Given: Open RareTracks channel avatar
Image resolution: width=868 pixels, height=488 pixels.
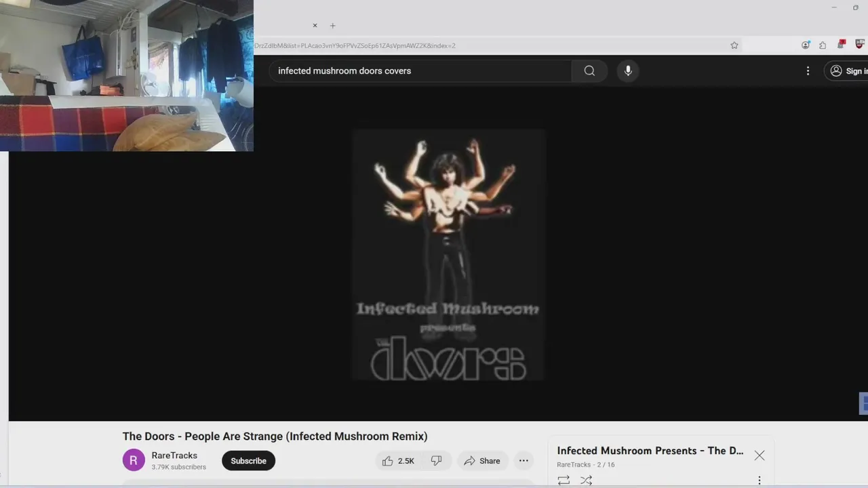Looking at the screenshot, I should 134,460.
